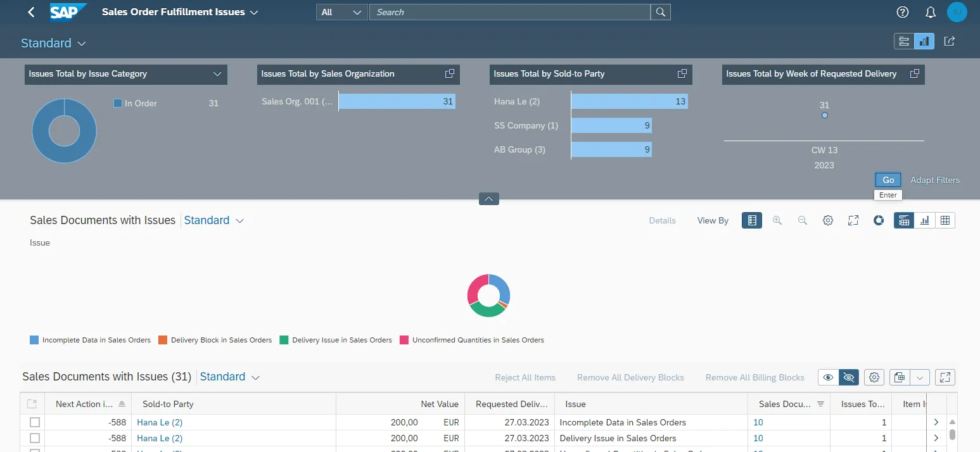980x452 pixels.
Task: Select checkbox for first Hana Le row
Action: tap(35, 422)
